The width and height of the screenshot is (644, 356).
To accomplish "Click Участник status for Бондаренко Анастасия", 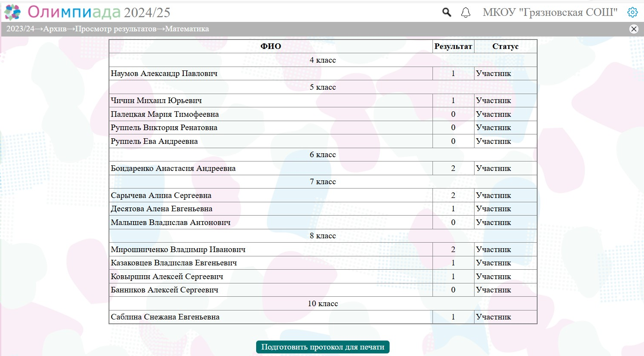I will pos(493,168).
